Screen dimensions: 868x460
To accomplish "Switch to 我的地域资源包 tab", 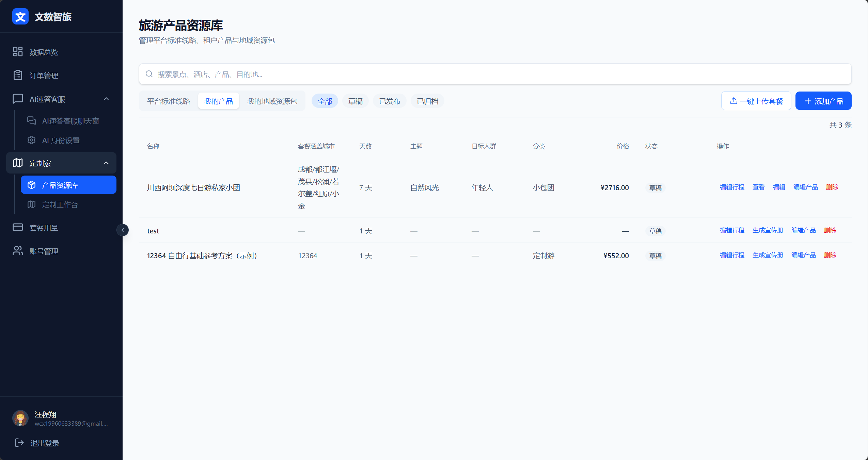I will [x=272, y=101].
